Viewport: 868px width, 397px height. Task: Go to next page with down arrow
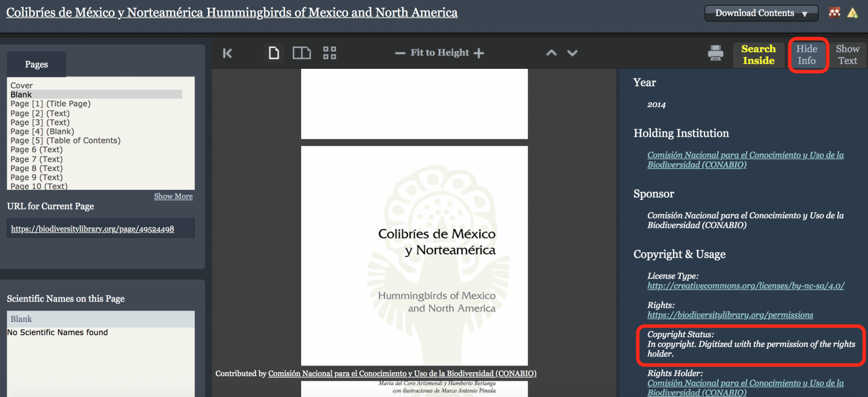pyautogui.click(x=572, y=53)
